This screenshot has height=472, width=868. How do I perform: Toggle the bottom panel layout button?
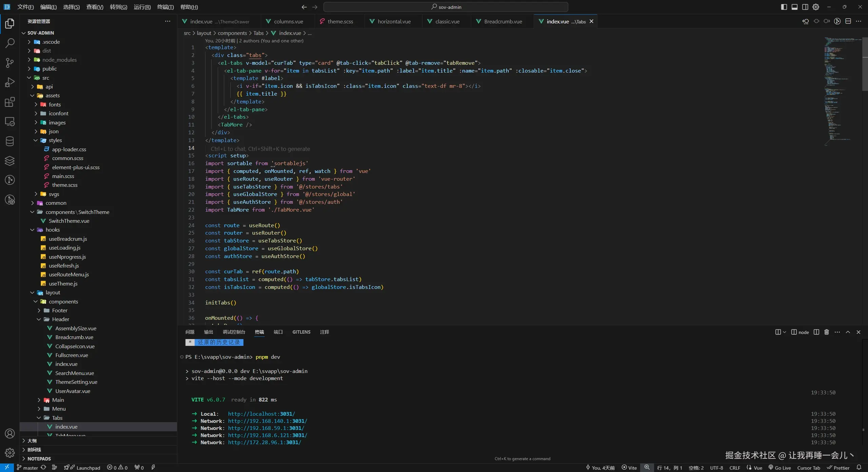[x=794, y=7]
